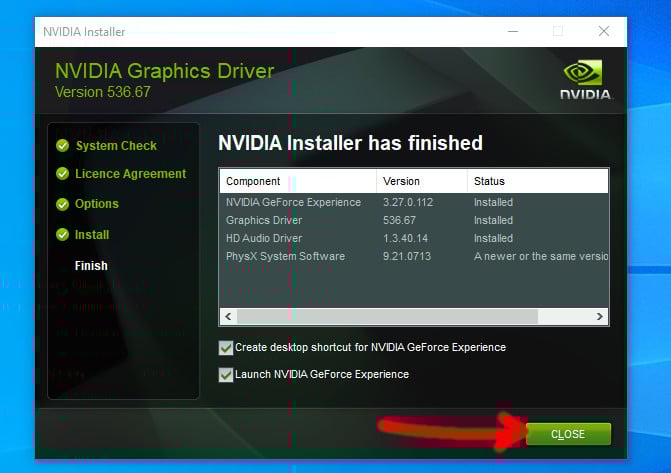Screen dimensions: 671x473
Task: Click the Finish step label
Action: click(91, 266)
